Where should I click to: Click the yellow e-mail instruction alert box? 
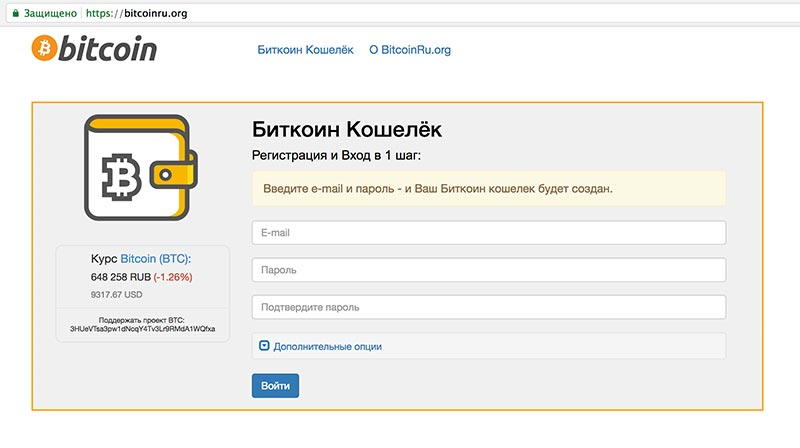488,188
